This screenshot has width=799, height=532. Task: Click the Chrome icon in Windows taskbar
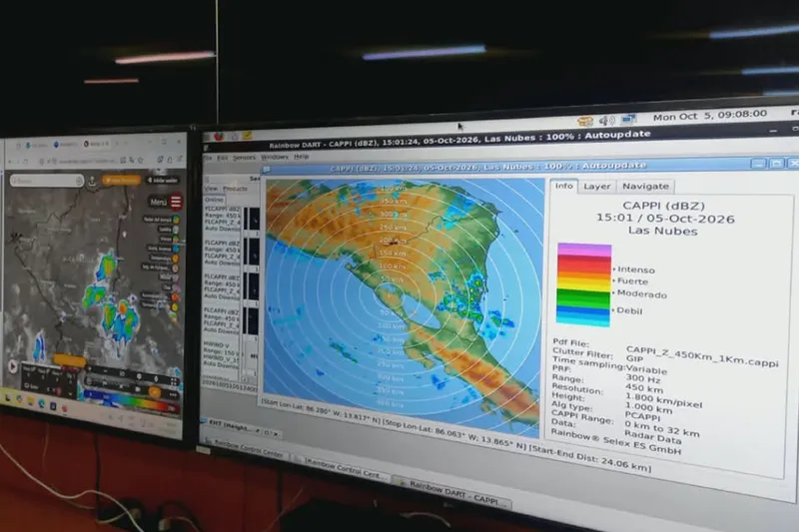pos(19,399)
